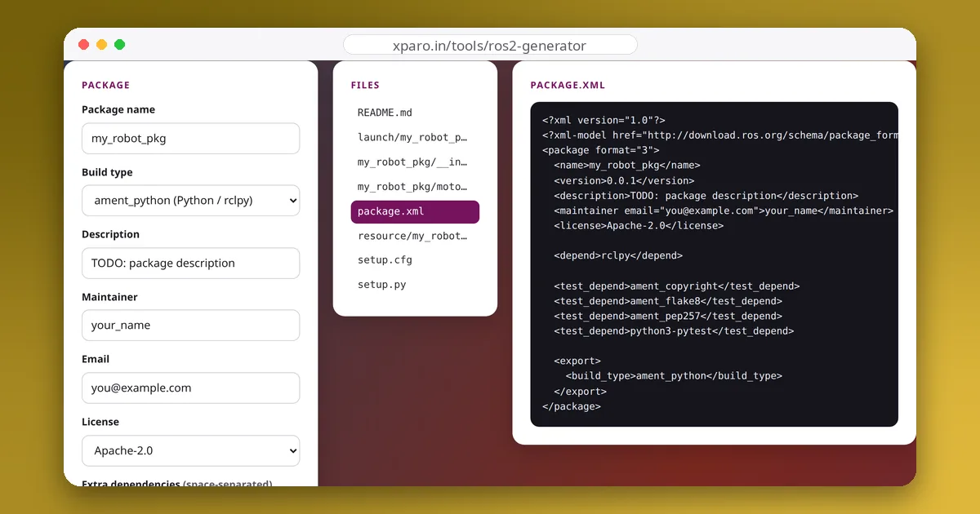Image resolution: width=980 pixels, height=514 pixels.
Task: Click the version 0.0.1 line
Action: (624, 180)
